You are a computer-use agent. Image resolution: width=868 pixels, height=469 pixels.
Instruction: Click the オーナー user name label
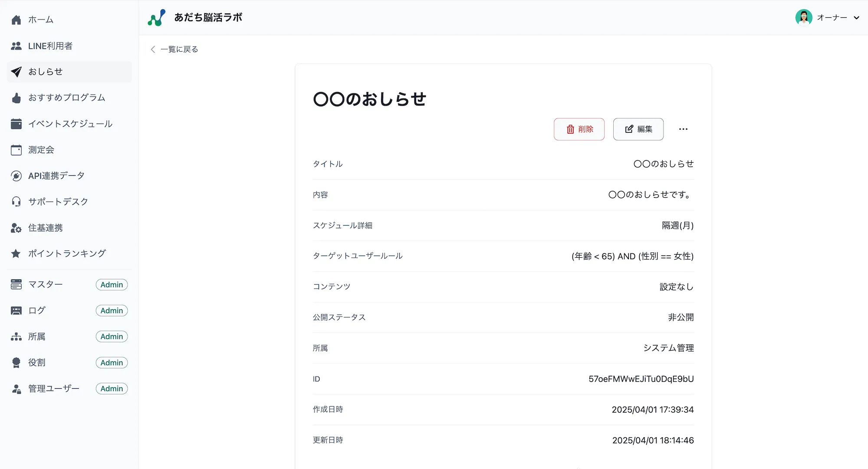tap(832, 18)
